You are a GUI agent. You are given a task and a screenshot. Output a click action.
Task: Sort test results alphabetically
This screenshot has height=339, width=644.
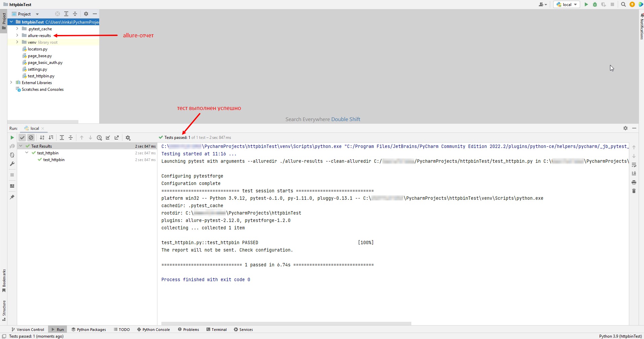tap(42, 138)
